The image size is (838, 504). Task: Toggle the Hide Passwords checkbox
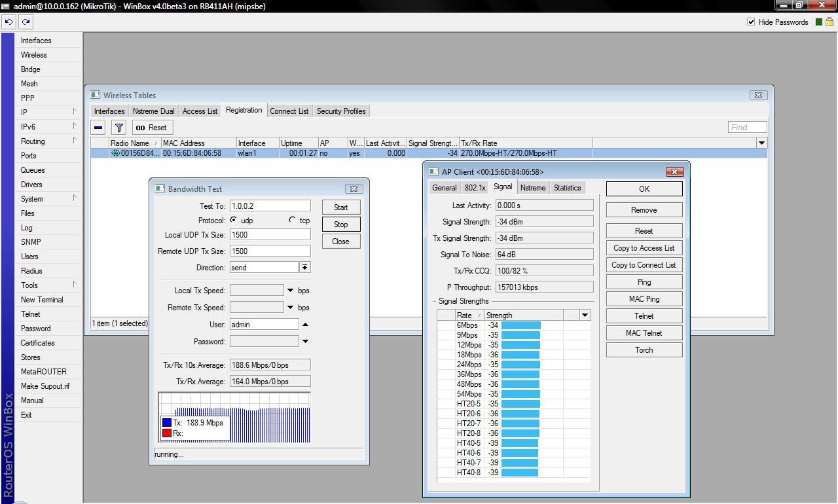point(751,22)
